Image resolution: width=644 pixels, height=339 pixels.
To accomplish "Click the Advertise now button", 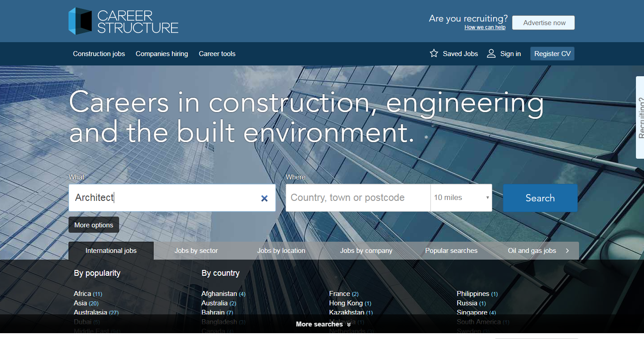I will [x=543, y=22].
